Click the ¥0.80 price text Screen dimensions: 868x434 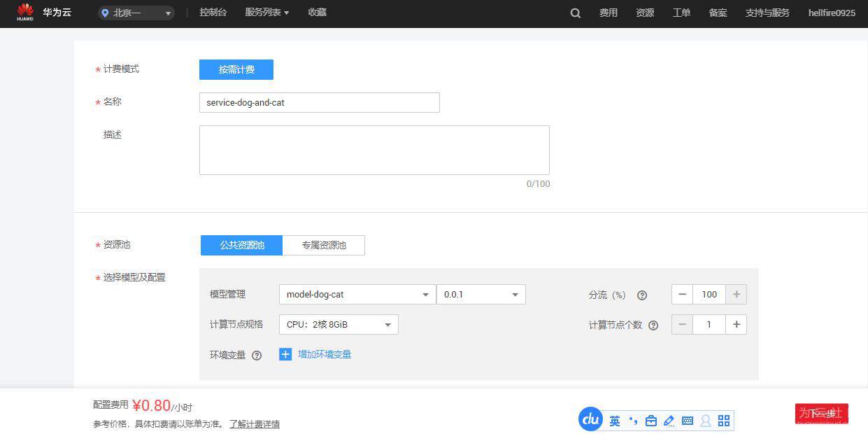pyautogui.click(x=151, y=405)
